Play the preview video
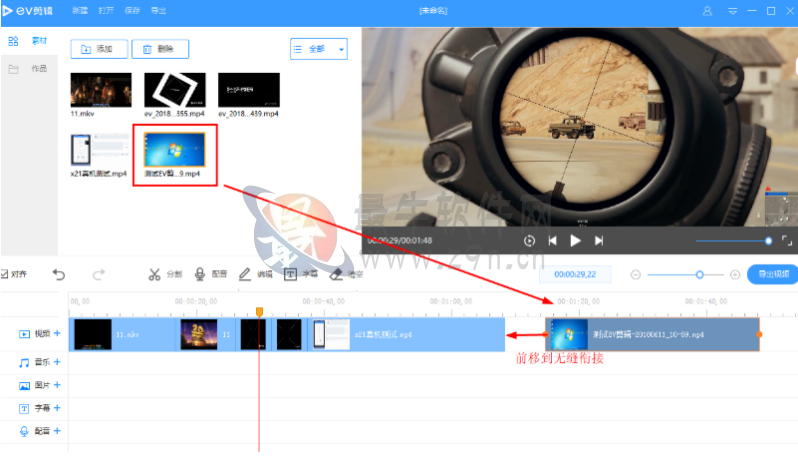 (575, 241)
